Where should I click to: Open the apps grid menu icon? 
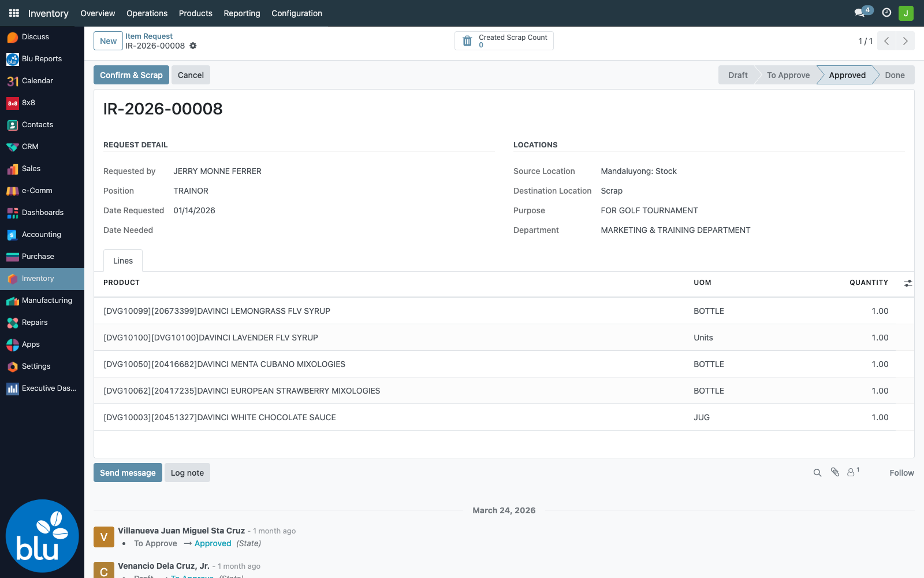point(14,13)
